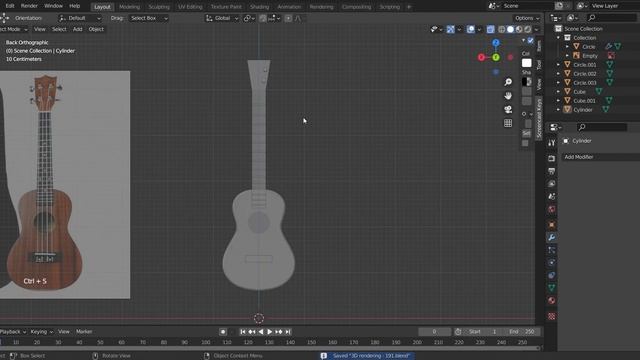This screenshot has height=360, width=640.
Task: Toggle X-ray display in viewport header
Action: coord(490,29)
